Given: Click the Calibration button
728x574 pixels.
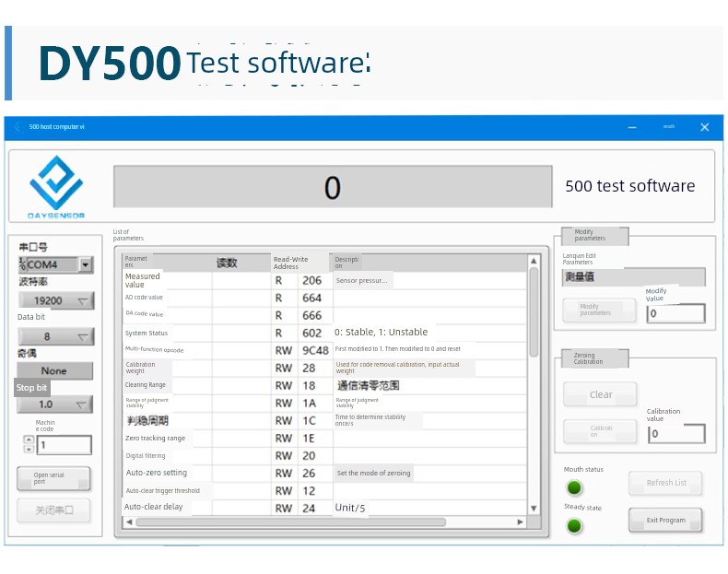Looking at the screenshot, I should point(600,431).
